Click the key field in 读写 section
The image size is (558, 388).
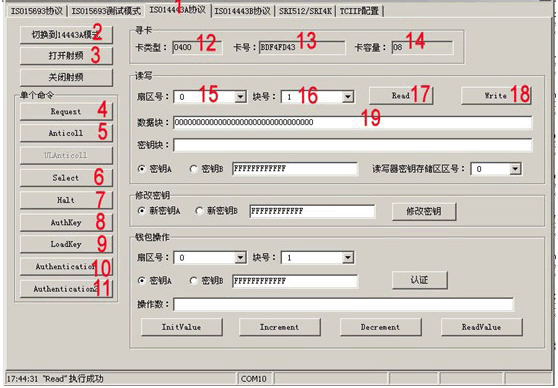point(295,169)
